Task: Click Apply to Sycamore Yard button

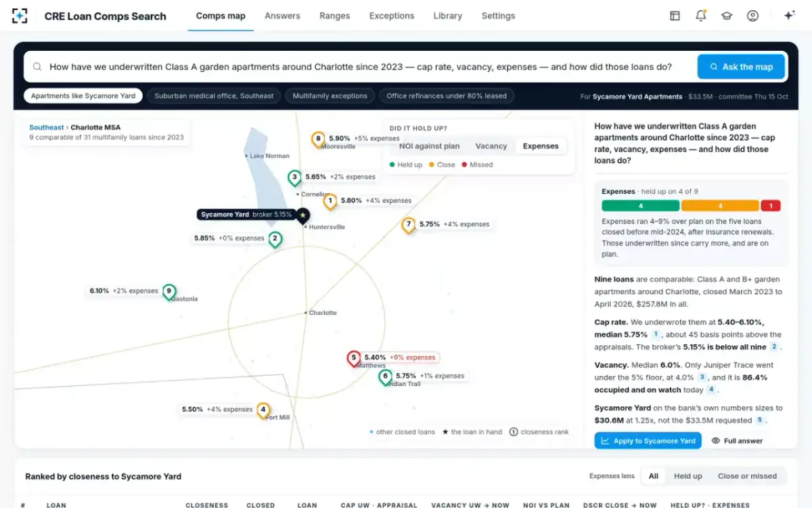Action: pyautogui.click(x=648, y=441)
